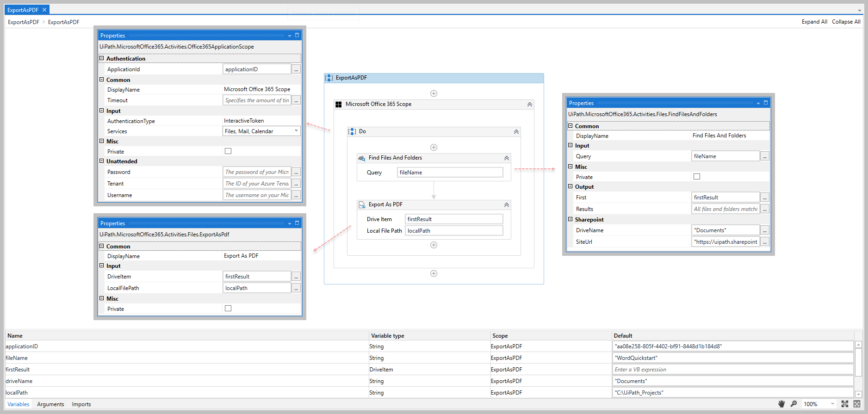
Task: Open ellipsis editor for SiteUrl property
Action: (x=765, y=242)
